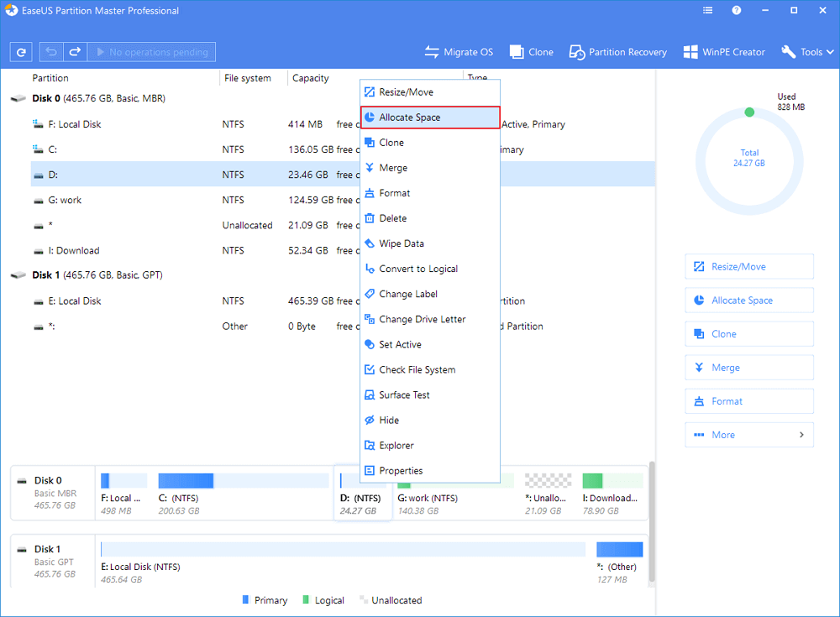Click the disk map vertical scrollbar
840x617 pixels.
[x=652, y=521]
